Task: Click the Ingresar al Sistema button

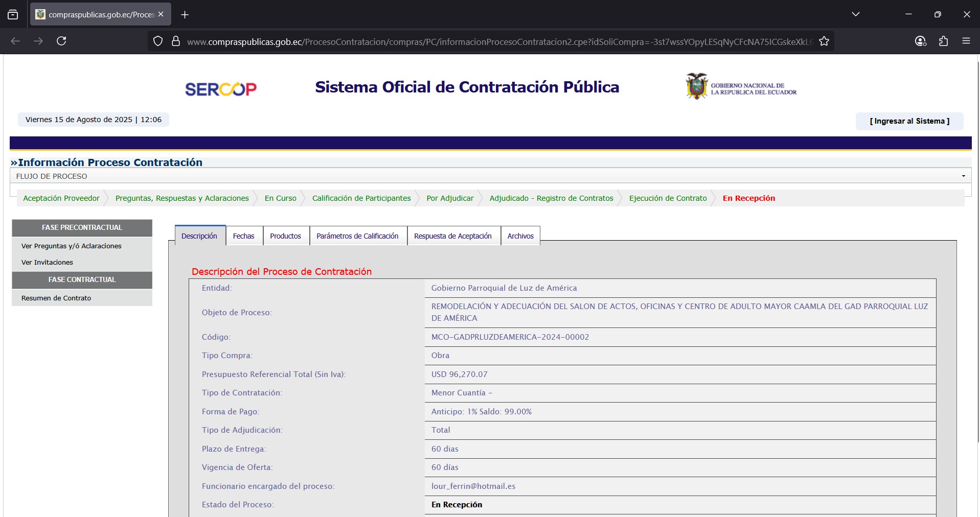Action: 909,121
